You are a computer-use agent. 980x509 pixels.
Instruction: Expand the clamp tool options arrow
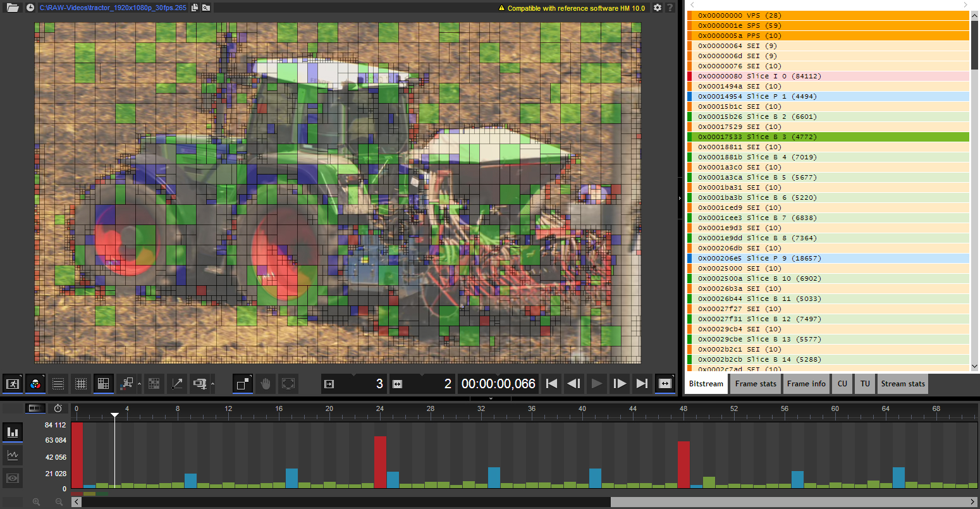click(x=212, y=384)
